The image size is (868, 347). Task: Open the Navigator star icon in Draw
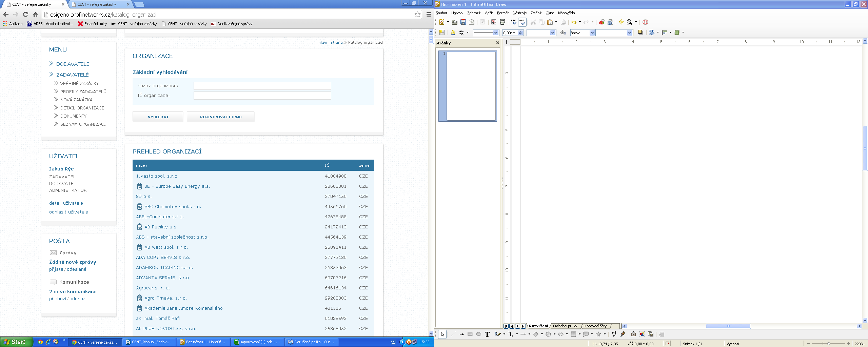point(621,22)
